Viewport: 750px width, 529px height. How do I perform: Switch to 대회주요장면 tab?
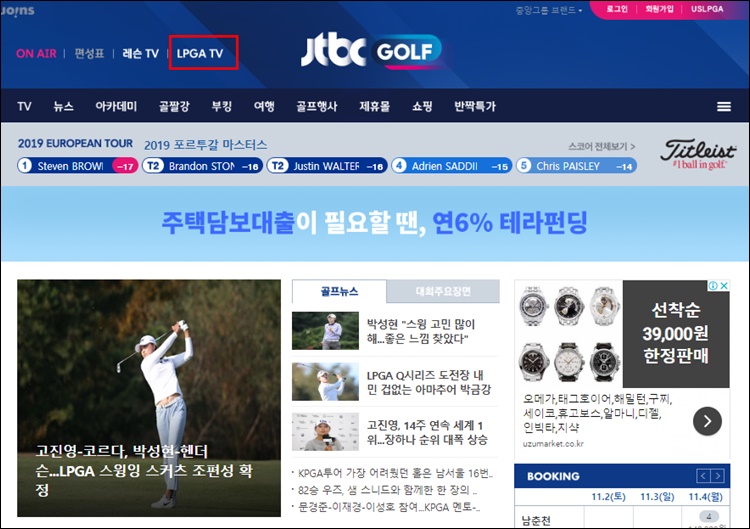point(443,291)
